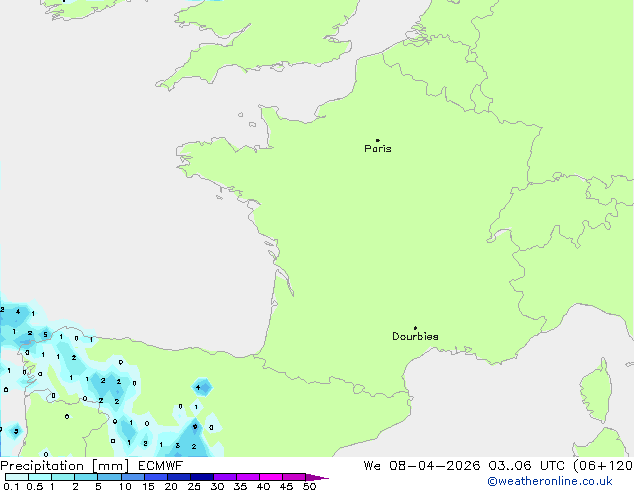Screen dimensions: 634x490
Task: Click the legend value '35'
Action: pyautogui.click(x=240, y=486)
